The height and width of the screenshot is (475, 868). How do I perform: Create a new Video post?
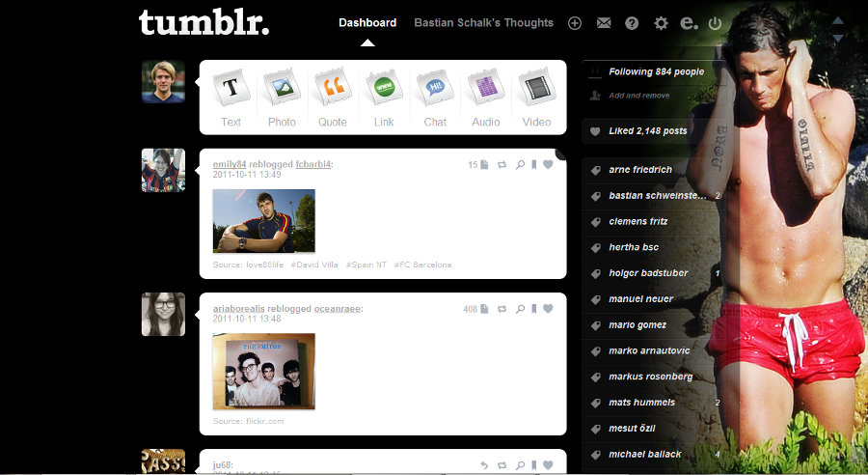[537, 98]
